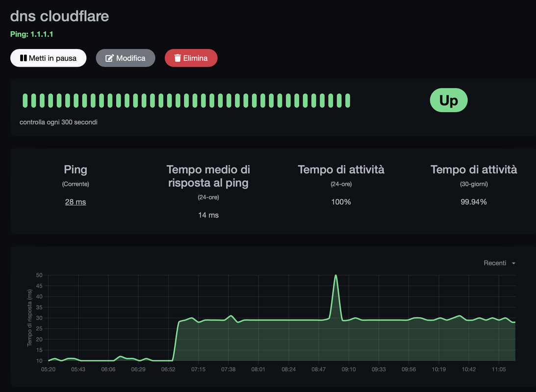Image resolution: width=536 pixels, height=392 pixels.
Task: Click the red Elimina button
Action: point(191,58)
